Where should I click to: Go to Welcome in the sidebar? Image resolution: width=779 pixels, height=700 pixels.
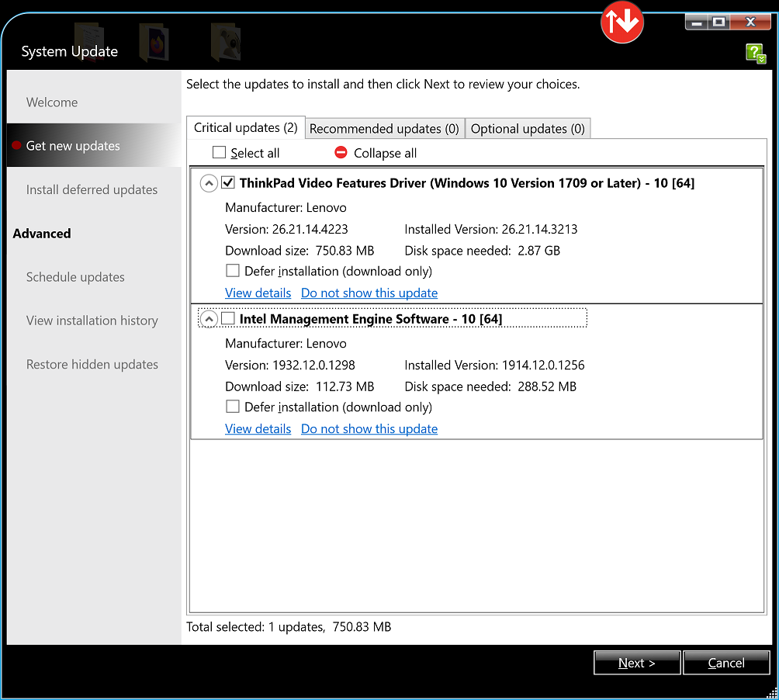tap(52, 102)
